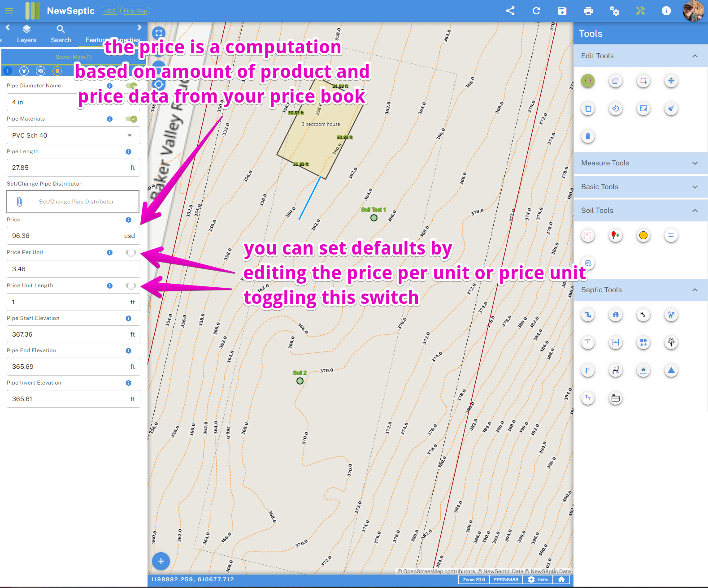Select the Sewer Main (1) tab
This screenshot has height=588, width=708.
(74, 57)
